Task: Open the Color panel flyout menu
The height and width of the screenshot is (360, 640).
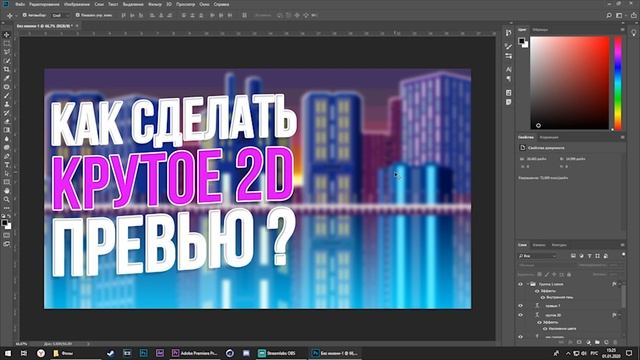Action: pyautogui.click(x=622, y=29)
